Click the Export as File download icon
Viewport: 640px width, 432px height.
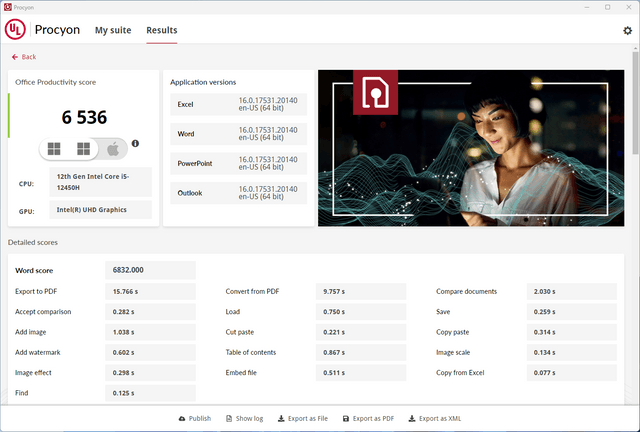point(281,419)
